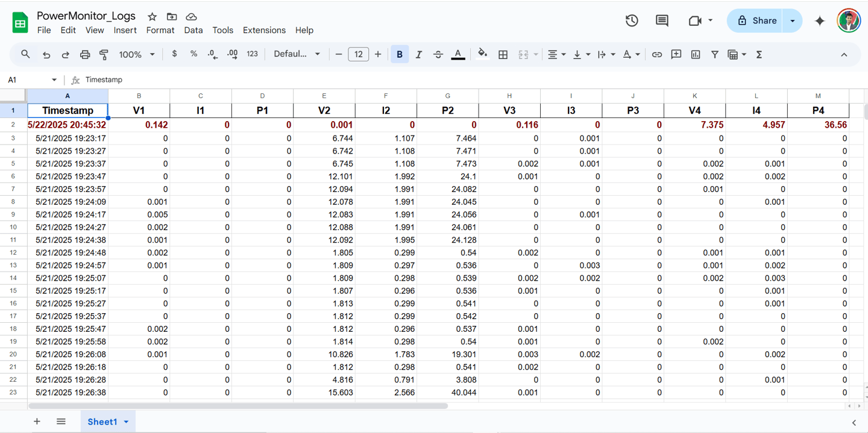
Task: Insert a chart
Action: [x=696, y=54]
